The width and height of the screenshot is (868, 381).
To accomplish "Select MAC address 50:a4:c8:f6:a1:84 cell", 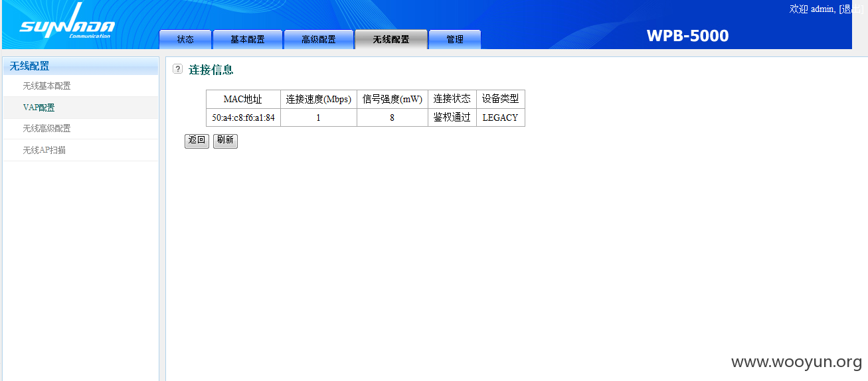I will click(243, 117).
